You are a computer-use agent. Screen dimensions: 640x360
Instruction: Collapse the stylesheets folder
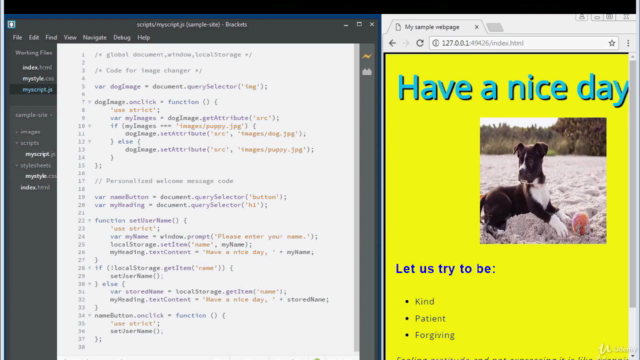17,165
